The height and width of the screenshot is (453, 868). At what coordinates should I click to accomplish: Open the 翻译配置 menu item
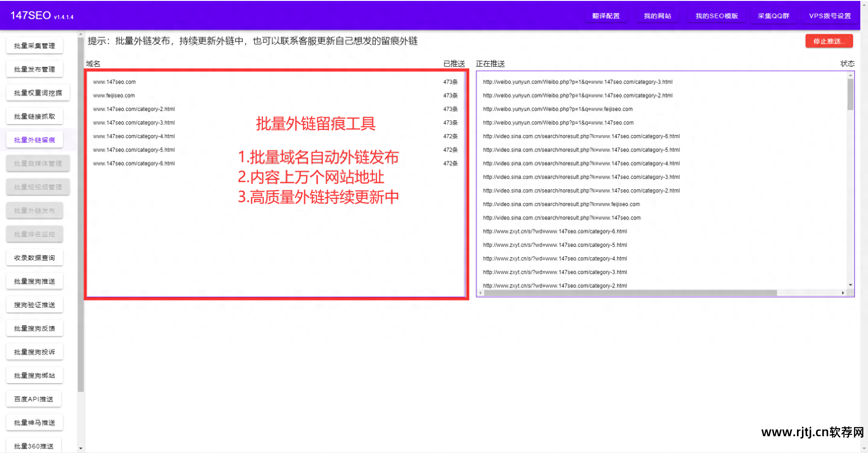606,15
